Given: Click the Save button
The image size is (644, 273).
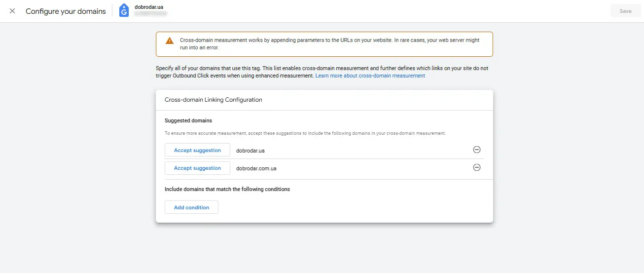Looking at the screenshot, I should point(625,11).
